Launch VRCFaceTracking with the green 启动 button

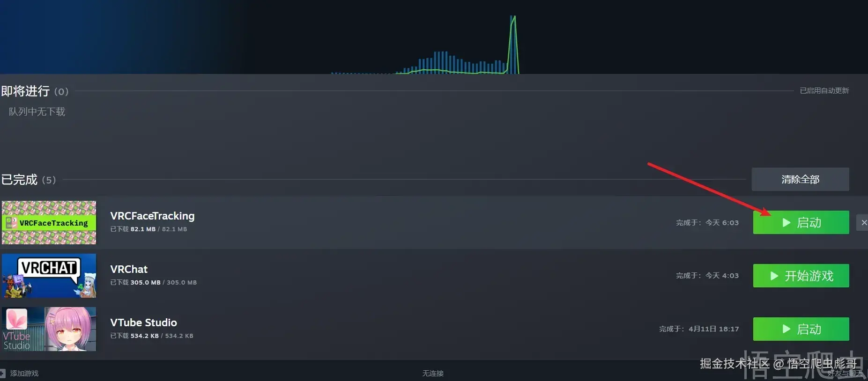point(801,222)
